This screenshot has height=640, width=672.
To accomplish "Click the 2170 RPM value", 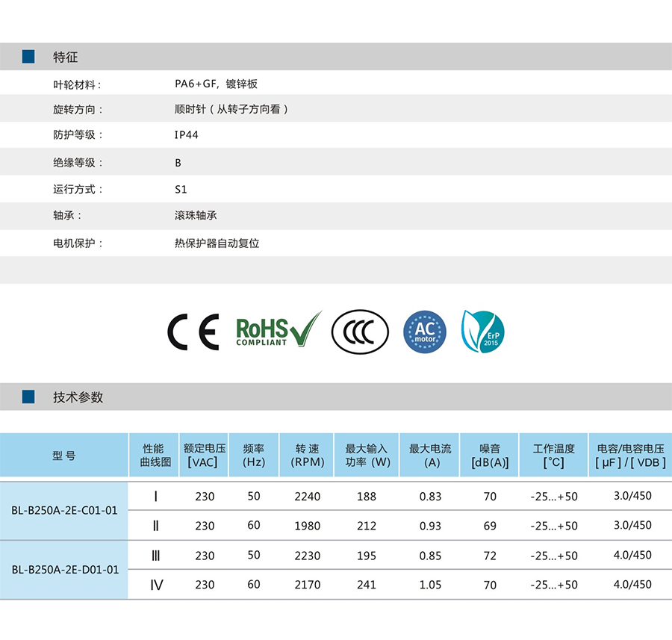I will tap(308, 585).
